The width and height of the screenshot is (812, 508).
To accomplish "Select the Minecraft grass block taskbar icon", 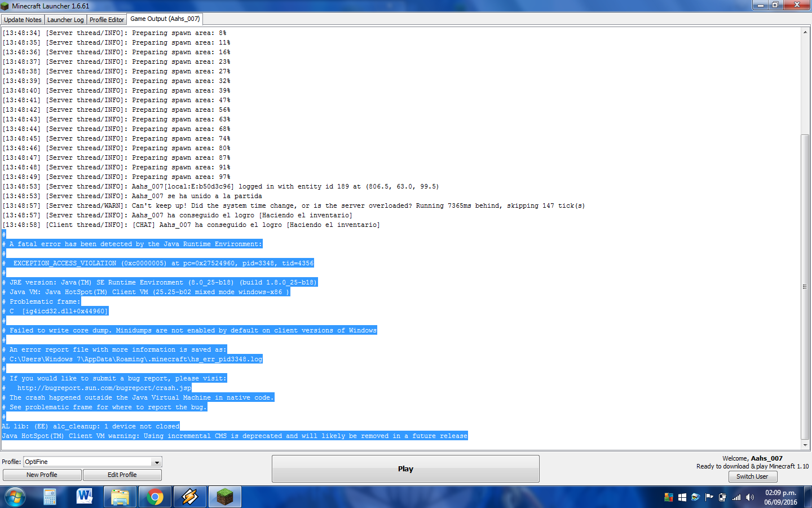I will point(225,497).
